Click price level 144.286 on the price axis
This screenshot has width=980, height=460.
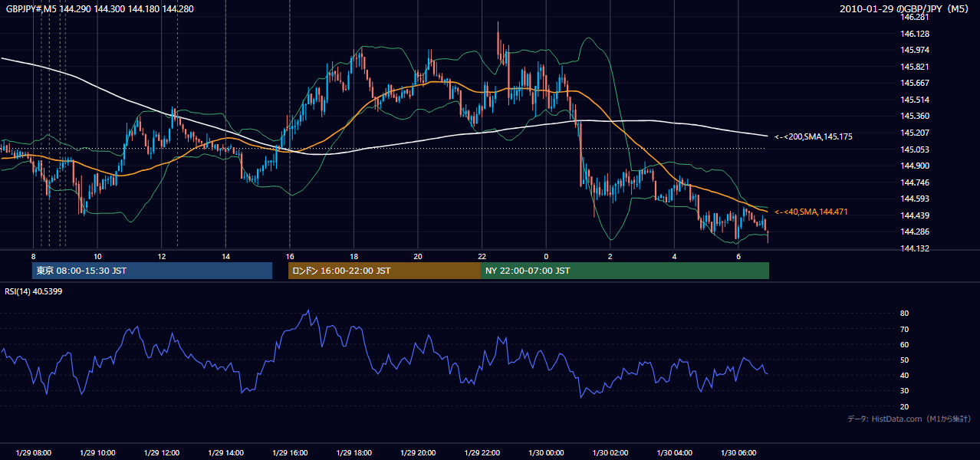tap(915, 232)
